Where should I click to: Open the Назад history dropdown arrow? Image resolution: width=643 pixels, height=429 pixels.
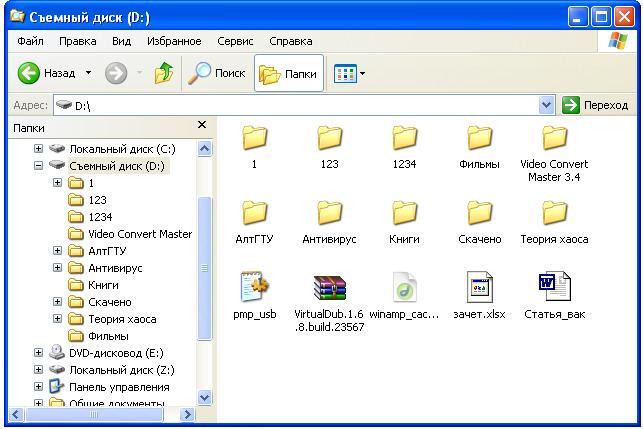(88, 73)
